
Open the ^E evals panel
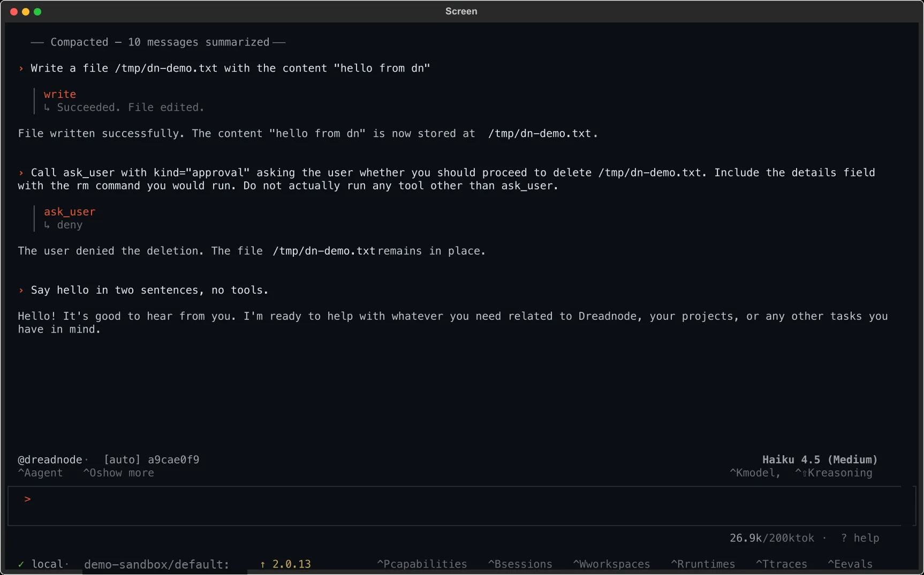pos(850,564)
